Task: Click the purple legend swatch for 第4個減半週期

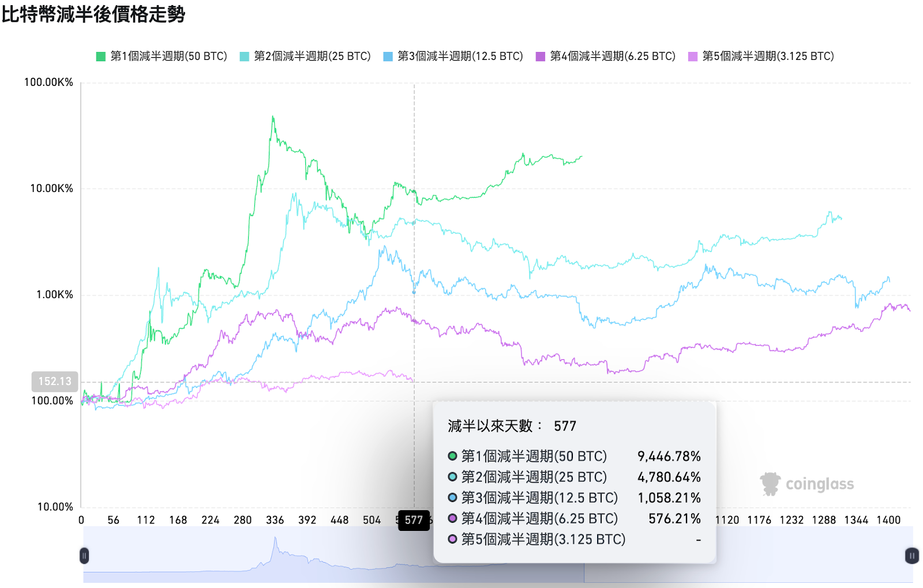Action: click(x=540, y=56)
